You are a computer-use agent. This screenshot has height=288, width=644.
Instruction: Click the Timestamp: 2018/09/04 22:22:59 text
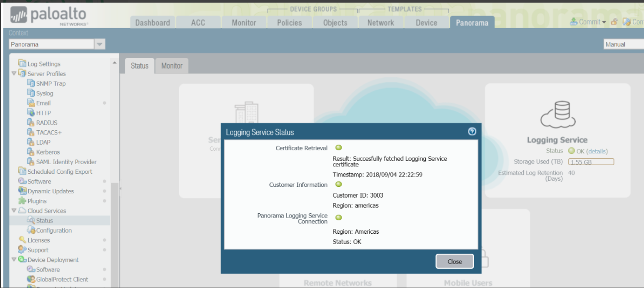click(378, 175)
